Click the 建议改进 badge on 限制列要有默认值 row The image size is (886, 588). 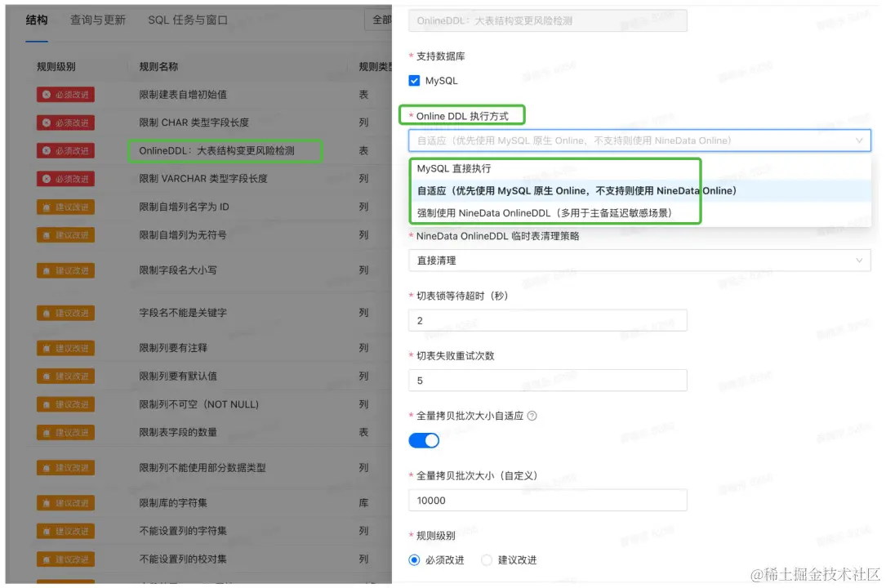65,376
